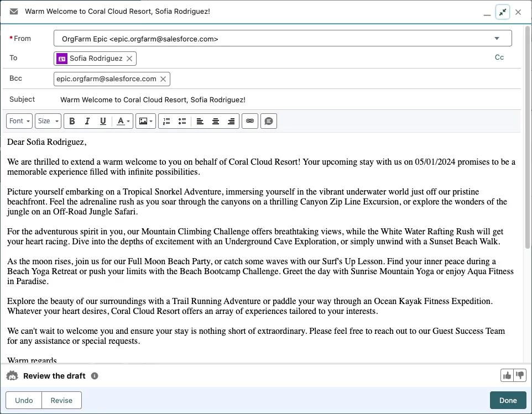Click the Revise button
This screenshot has width=532, height=414.
[x=61, y=400]
